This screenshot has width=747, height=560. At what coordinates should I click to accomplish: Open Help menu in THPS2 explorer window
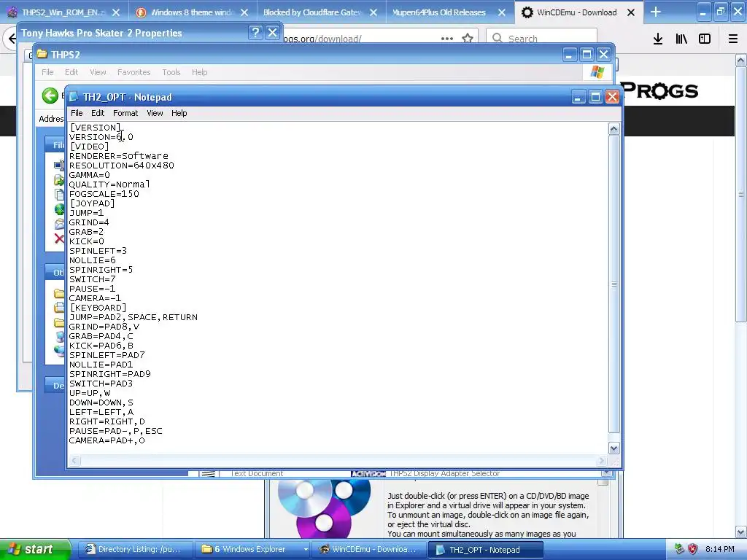[x=200, y=72]
